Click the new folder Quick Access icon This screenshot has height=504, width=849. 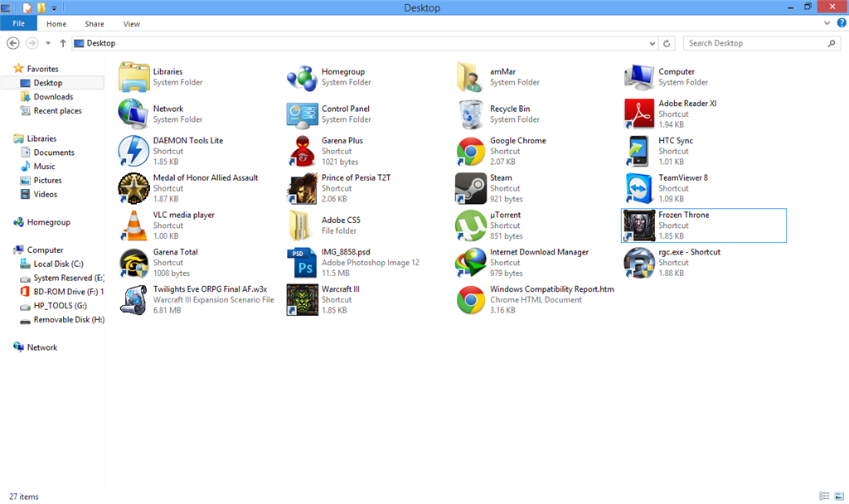pyautogui.click(x=41, y=8)
